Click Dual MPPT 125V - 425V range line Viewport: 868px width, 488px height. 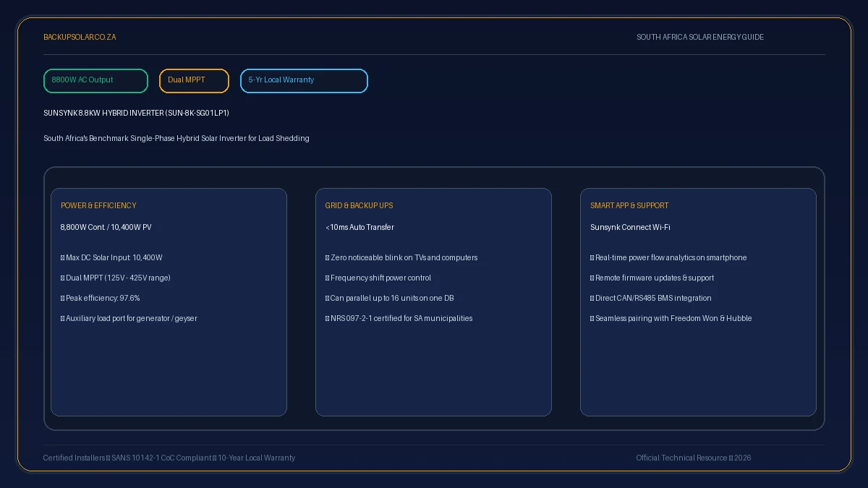coord(116,278)
